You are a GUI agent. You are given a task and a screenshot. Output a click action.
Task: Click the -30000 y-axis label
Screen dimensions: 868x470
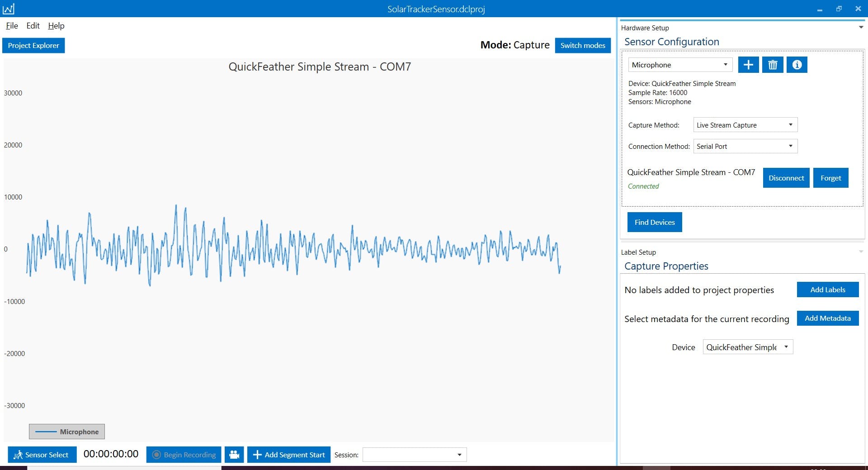[x=14, y=405]
